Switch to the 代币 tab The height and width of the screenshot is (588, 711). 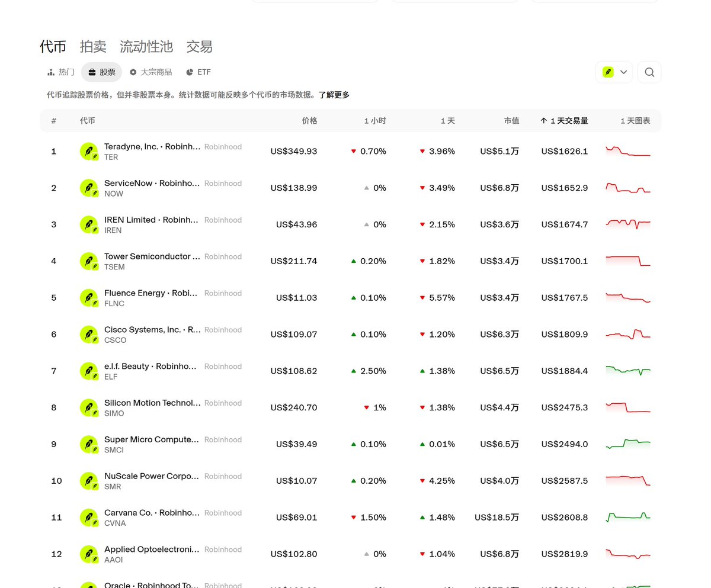pos(53,46)
